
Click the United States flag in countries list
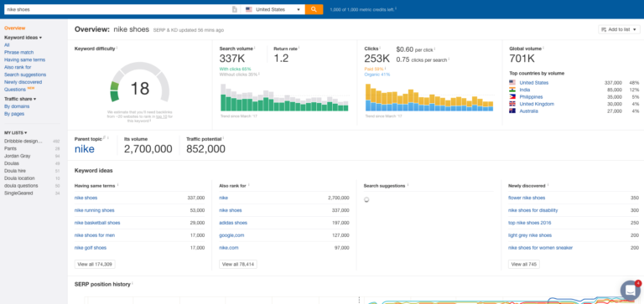click(x=512, y=83)
